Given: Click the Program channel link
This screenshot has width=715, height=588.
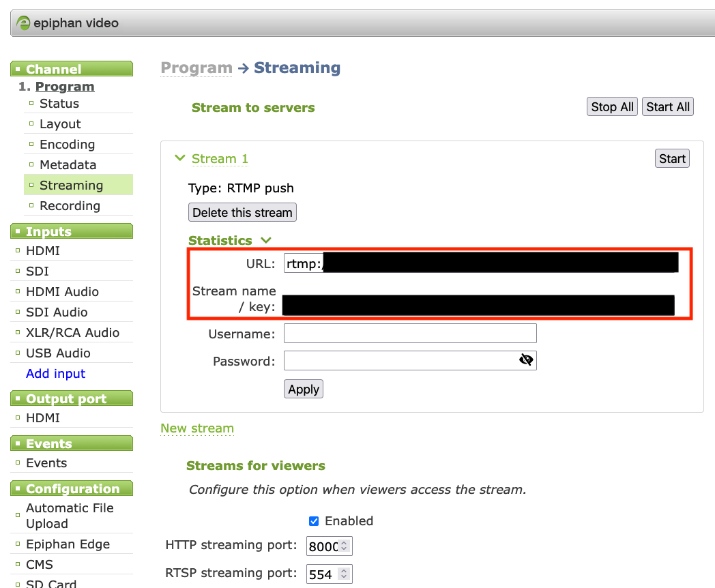Looking at the screenshot, I should [x=65, y=87].
